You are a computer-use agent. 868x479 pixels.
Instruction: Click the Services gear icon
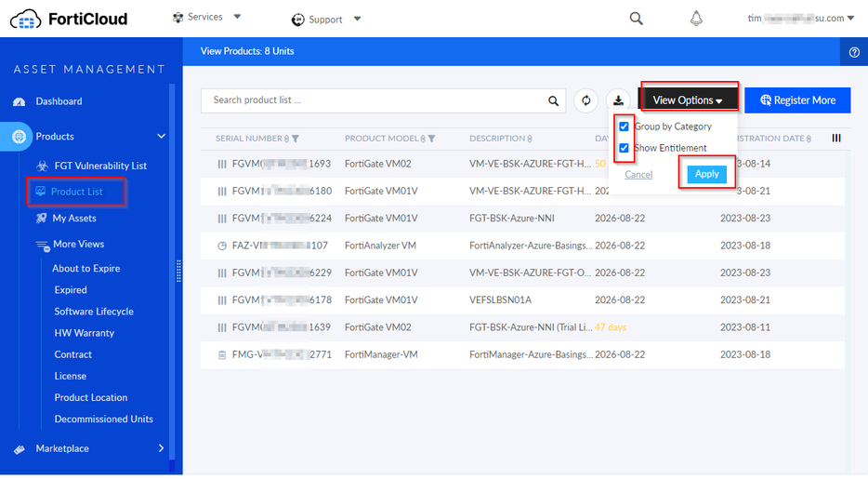(x=178, y=17)
